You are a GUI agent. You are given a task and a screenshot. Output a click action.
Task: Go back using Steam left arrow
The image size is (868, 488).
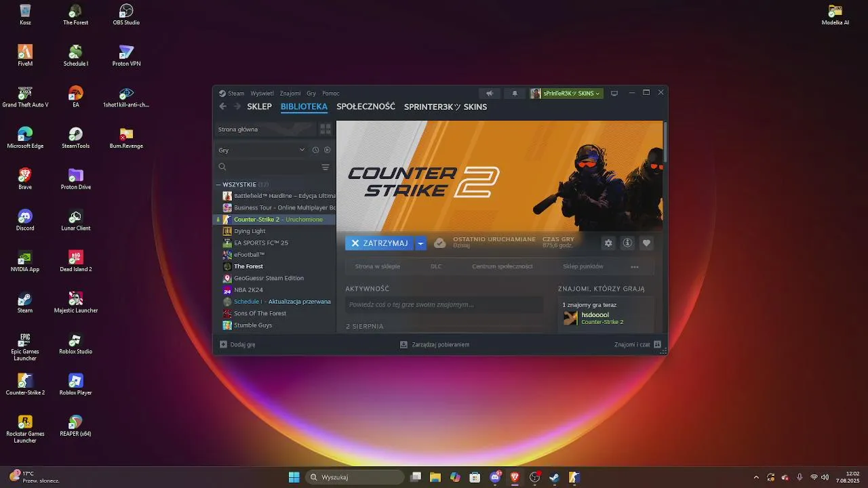pos(222,106)
